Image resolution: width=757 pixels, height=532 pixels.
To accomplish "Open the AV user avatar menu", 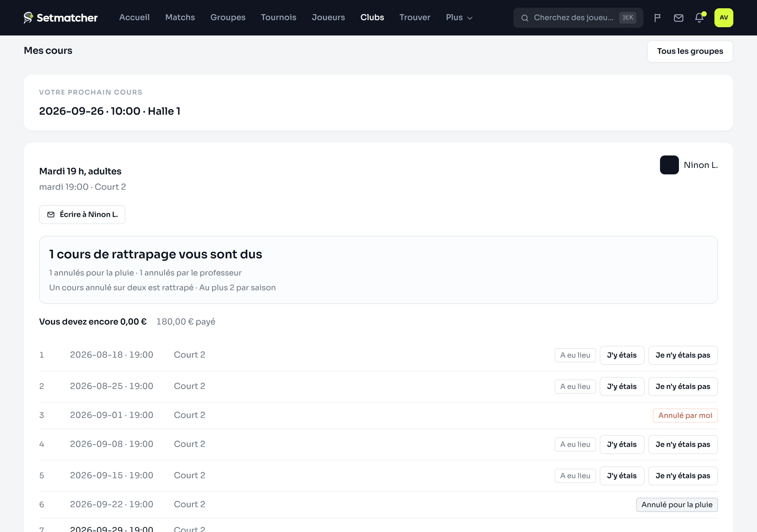I will (724, 18).
